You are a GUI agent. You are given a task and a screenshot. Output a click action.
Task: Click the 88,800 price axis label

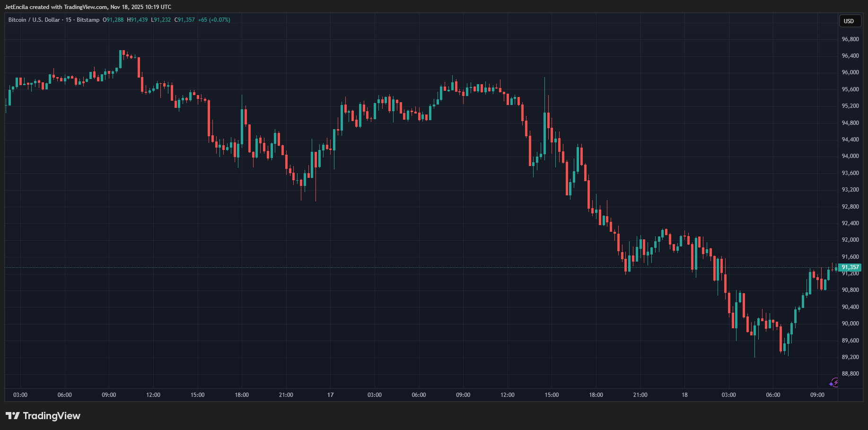click(850, 374)
